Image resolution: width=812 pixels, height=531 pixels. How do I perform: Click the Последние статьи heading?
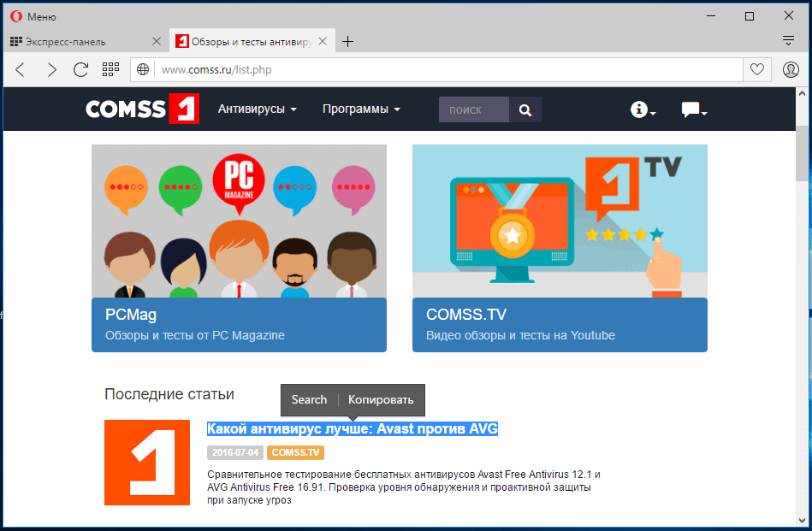point(169,394)
